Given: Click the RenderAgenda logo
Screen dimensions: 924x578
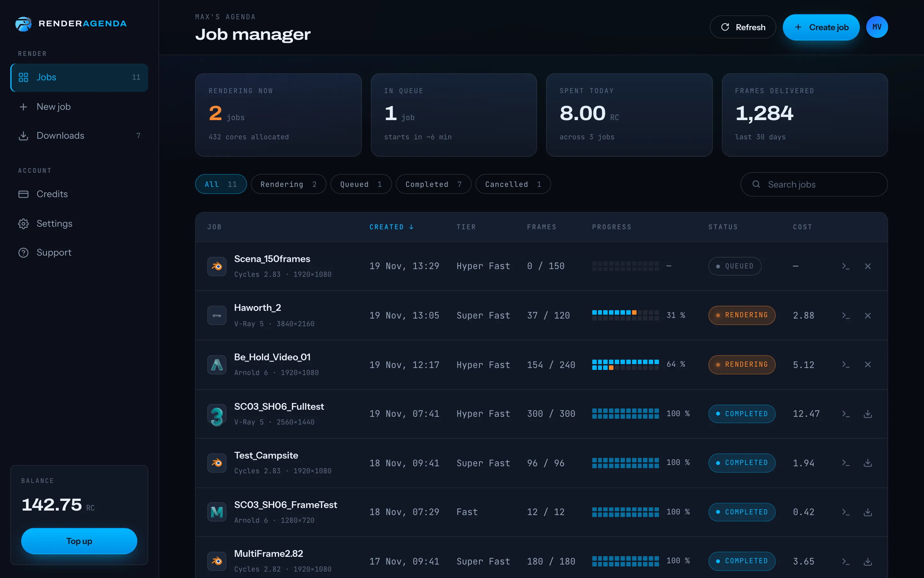Looking at the screenshot, I should point(71,24).
